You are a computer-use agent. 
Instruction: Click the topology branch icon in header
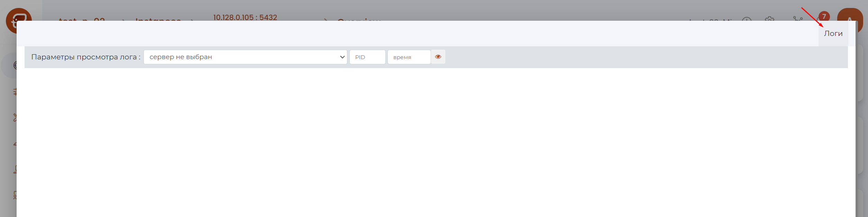798,18
